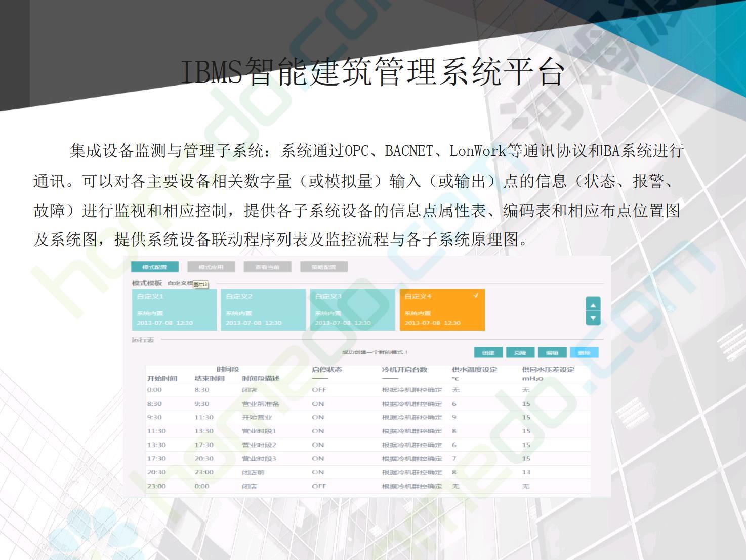Toggle the checkmark on 自定义4 card
Screen dimensions: 746x560
476,296
